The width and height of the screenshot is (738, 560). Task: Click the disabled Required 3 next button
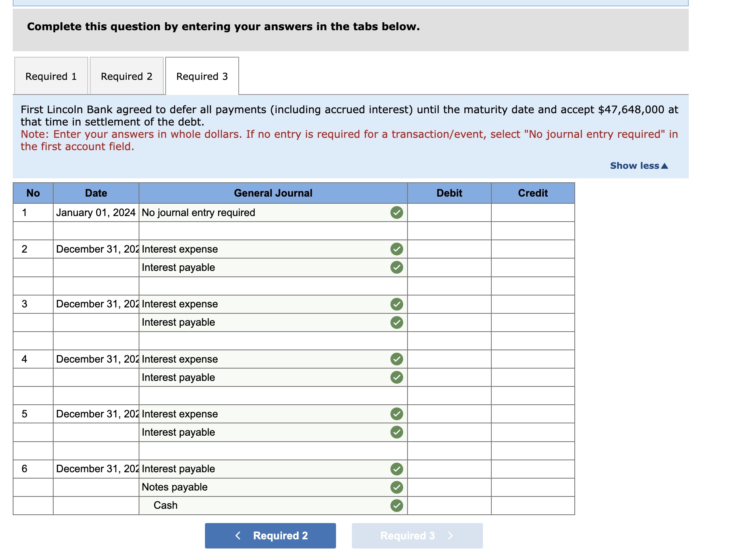(x=417, y=536)
